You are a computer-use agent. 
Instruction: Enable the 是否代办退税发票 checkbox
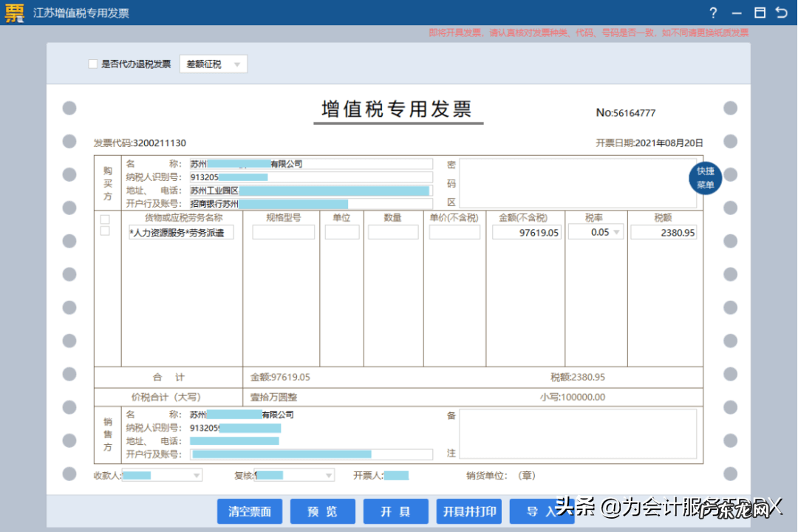coord(93,64)
